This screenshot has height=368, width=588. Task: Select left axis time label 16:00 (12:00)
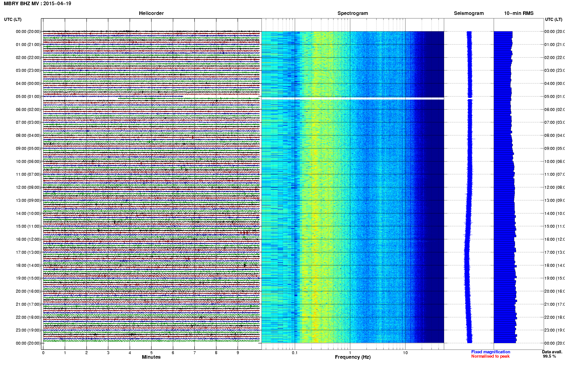pos(28,239)
